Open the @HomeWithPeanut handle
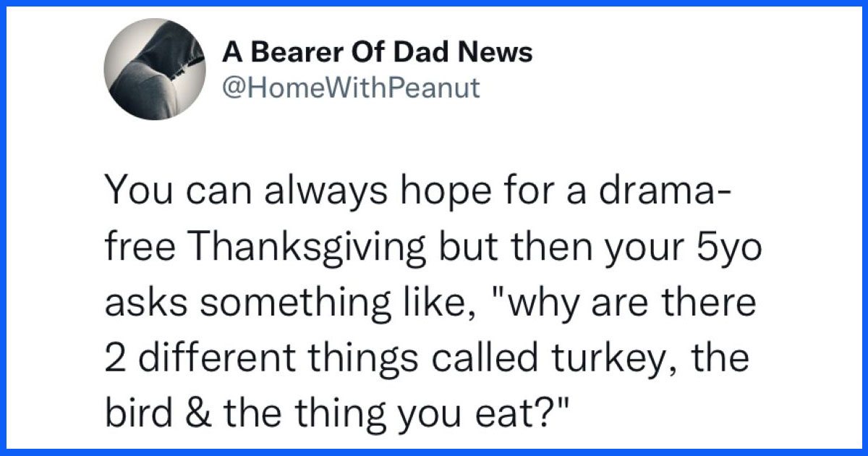This screenshot has height=456, width=868. pos(351,88)
